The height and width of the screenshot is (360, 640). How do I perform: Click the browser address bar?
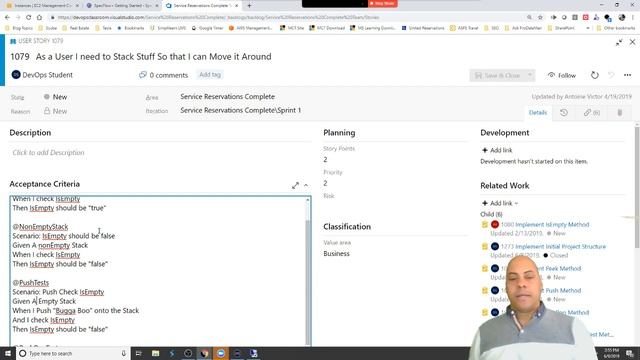coord(286,18)
